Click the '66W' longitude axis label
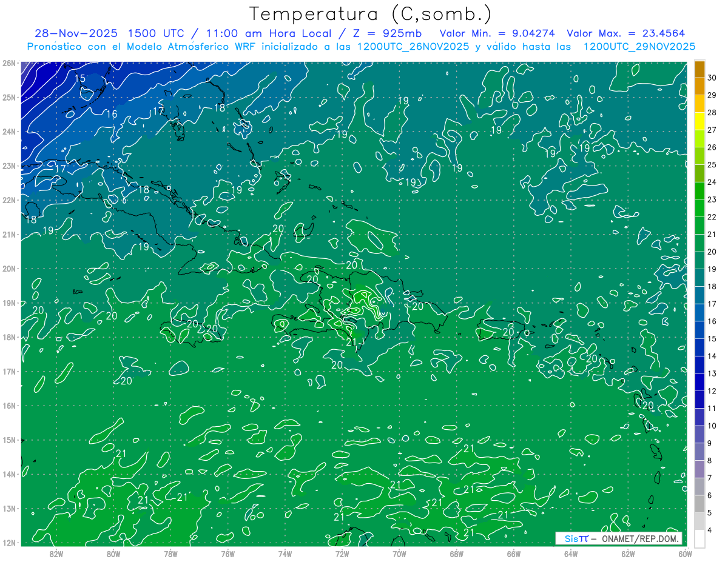Screen dimensions: 728x562 click(514, 554)
